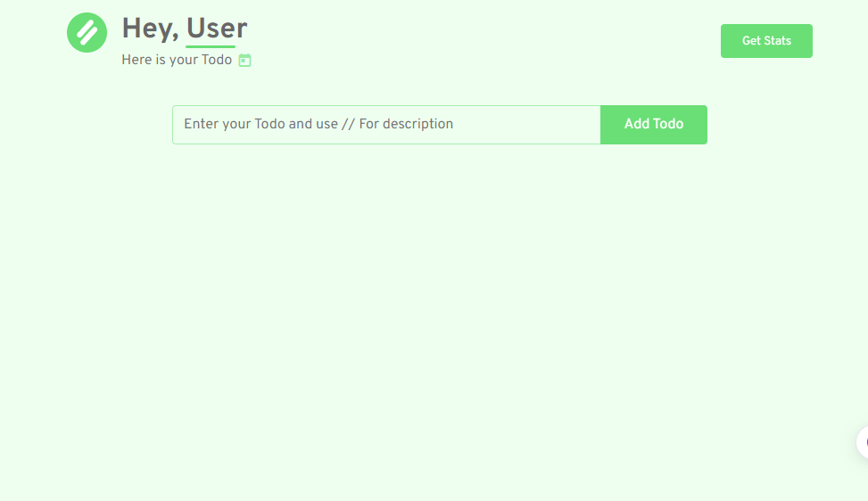View statistics via the Get Stats button
Image resolution: width=868 pixels, height=501 pixels.
click(766, 41)
